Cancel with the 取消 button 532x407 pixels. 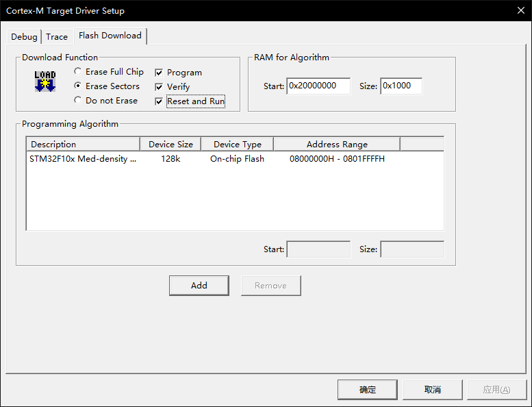click(x=433, y=389)
